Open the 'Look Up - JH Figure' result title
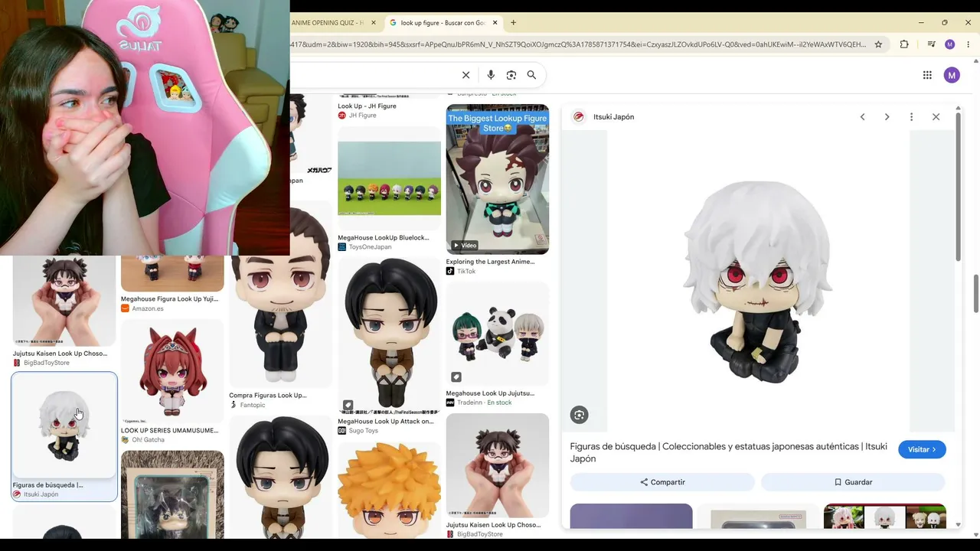Screen dimensions: 980x551 367,106
